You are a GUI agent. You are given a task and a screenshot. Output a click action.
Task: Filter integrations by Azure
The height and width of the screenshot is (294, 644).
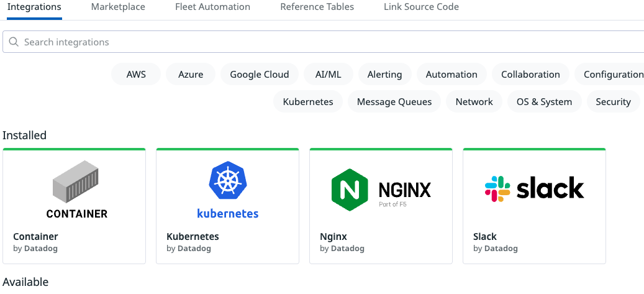pos(191,75)
